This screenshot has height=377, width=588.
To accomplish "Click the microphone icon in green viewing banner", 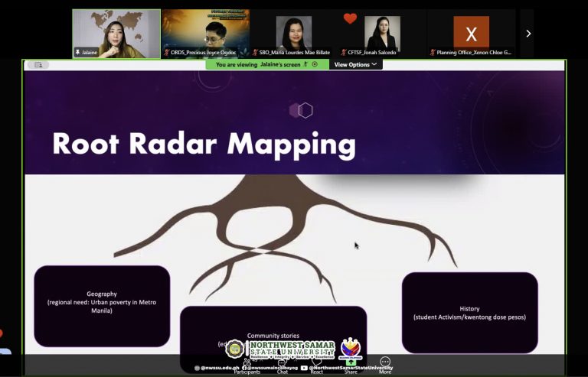I will click(305, 64).
